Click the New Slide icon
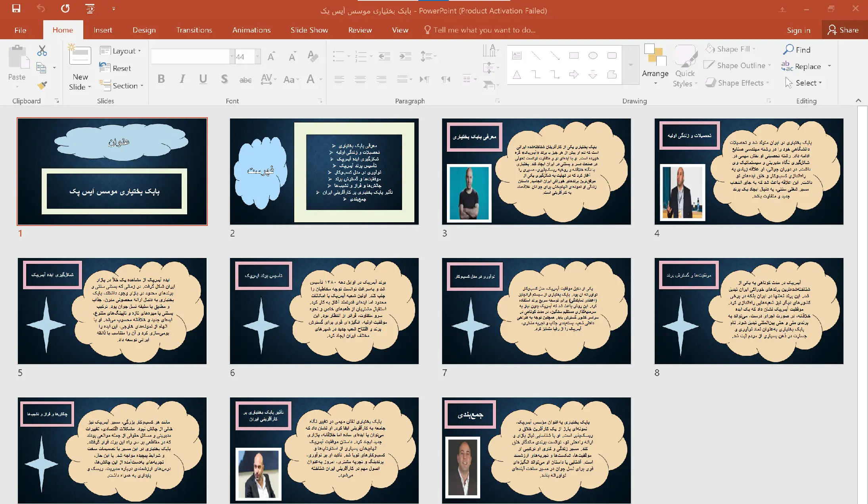 [80, 56]
